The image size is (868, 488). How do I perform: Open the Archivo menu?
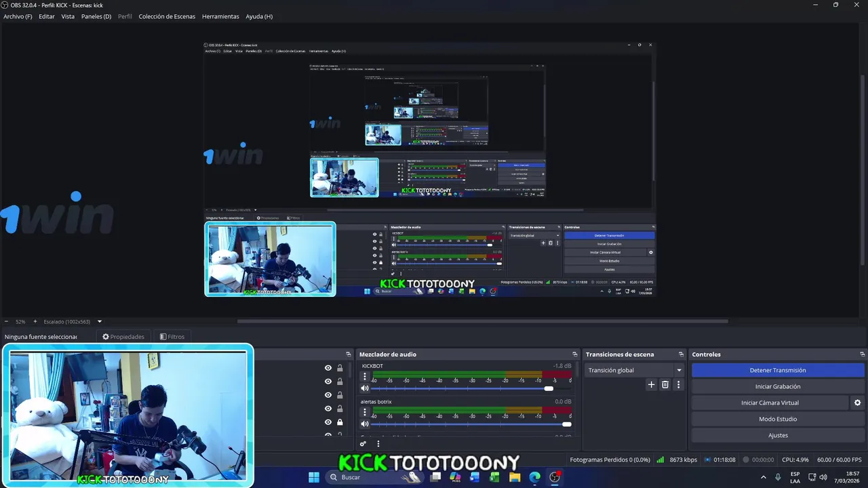pyautogui.click(x=18, y=16)
